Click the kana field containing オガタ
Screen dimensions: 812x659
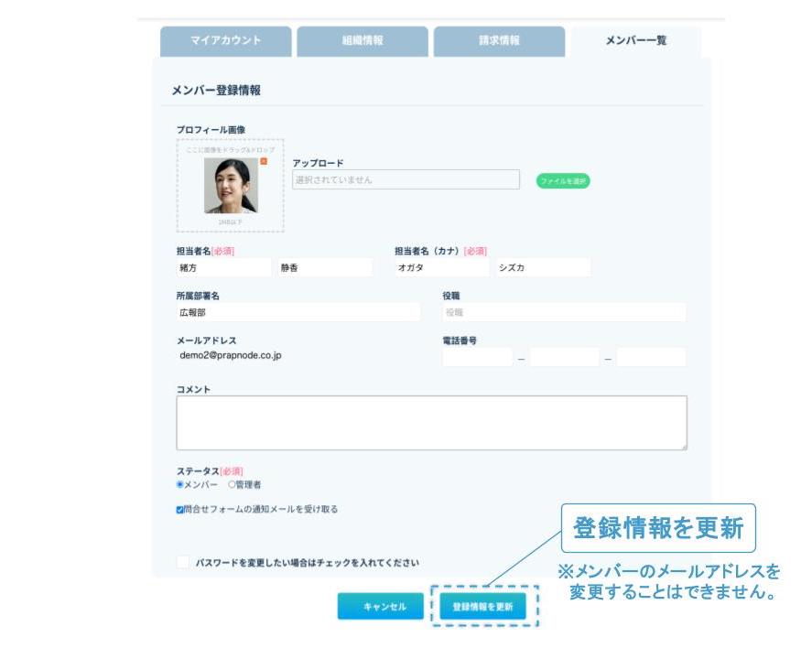[441, 267]
